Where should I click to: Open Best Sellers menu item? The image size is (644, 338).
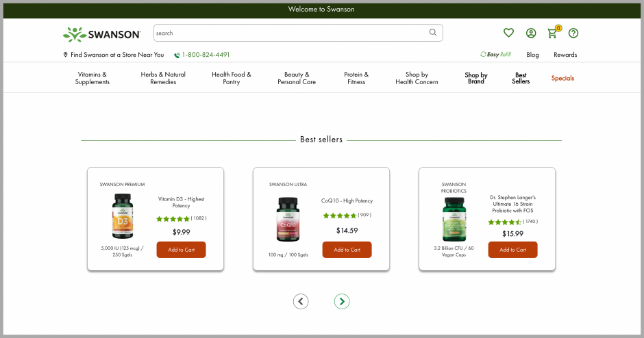click(521, 78)
